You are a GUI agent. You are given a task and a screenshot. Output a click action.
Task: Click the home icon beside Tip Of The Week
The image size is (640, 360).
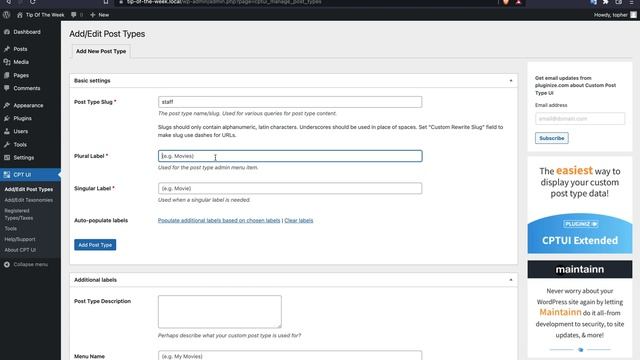[20, 15]
